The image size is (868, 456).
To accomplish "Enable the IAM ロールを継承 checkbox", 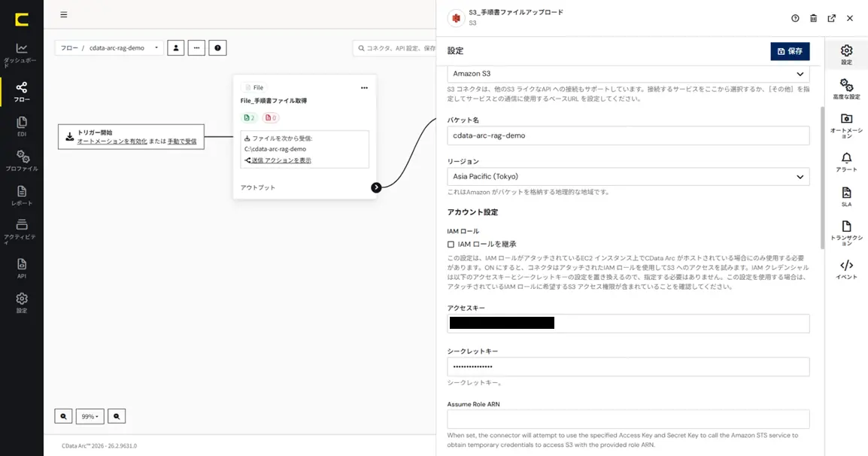I will 451,245.
